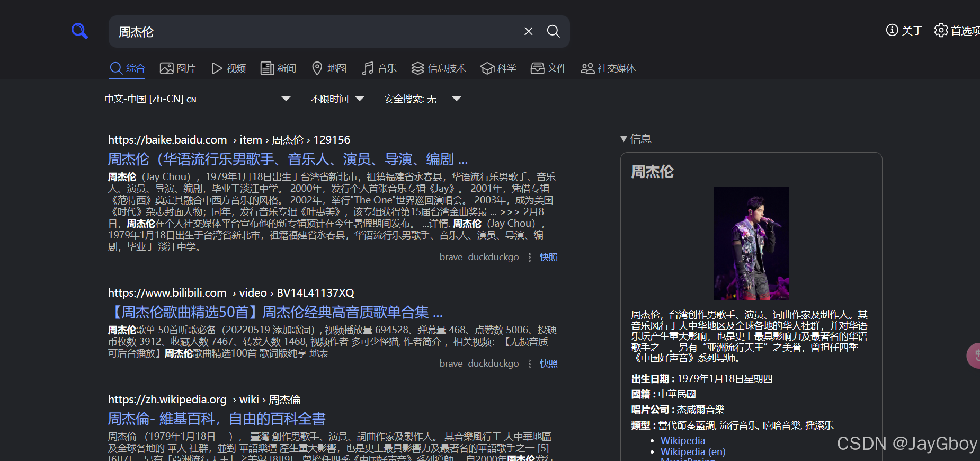
Task: Click the 周杰伦 concert photo in infobox
Action: (751, 243)
